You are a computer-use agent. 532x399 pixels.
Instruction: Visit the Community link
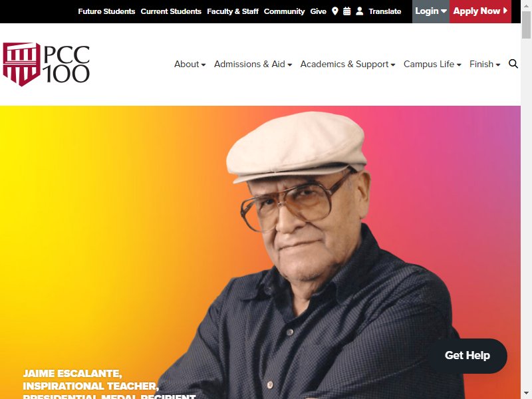pos(285,11)
